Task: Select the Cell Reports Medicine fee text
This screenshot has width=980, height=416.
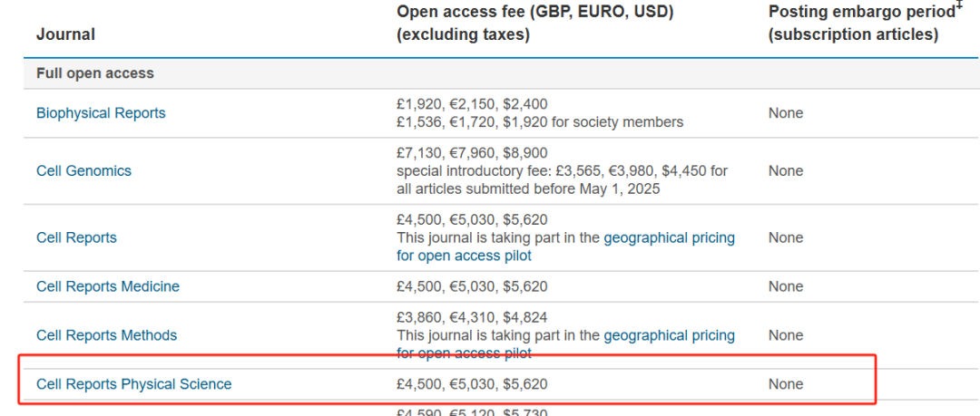Action: (472, 286)
